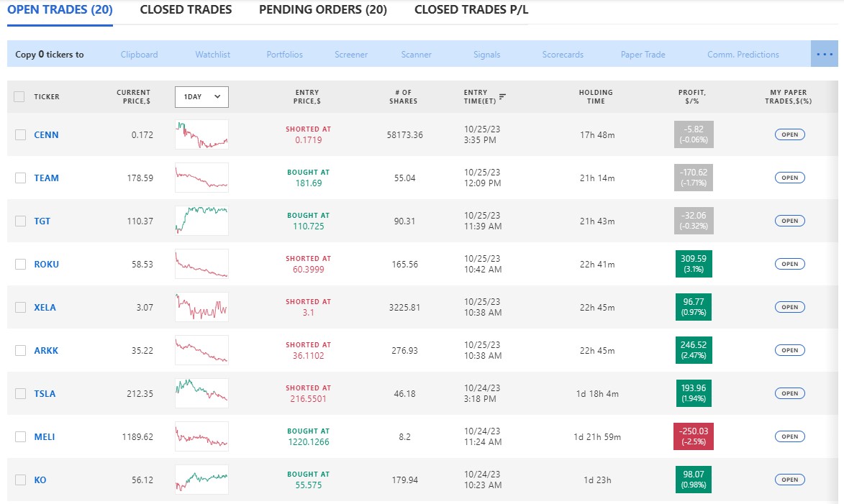
Task: Click the OPEN button for ARKK
Action: click(x=789, y=350)
